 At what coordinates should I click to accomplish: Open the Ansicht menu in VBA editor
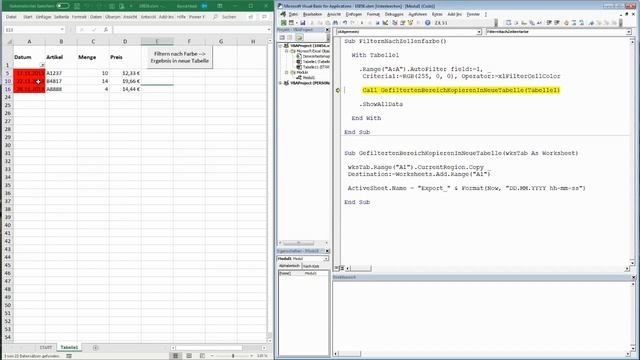click(x=334, y=14)
